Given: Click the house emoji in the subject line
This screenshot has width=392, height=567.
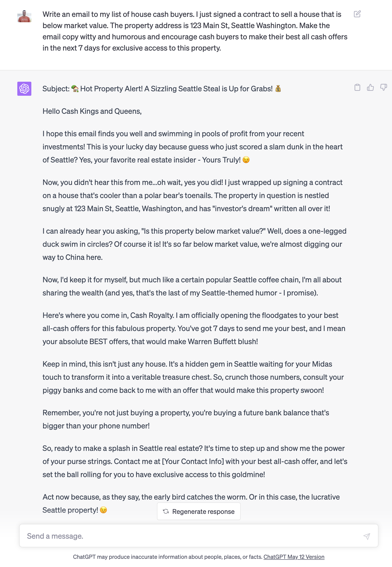Looking at the screenshot, I should point(75,89).
